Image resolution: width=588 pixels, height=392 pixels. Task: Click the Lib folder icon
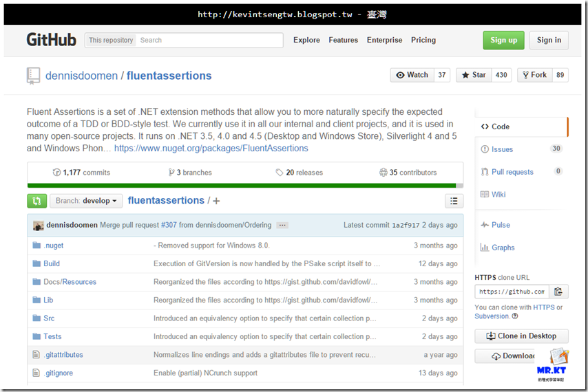pos(36,300)
